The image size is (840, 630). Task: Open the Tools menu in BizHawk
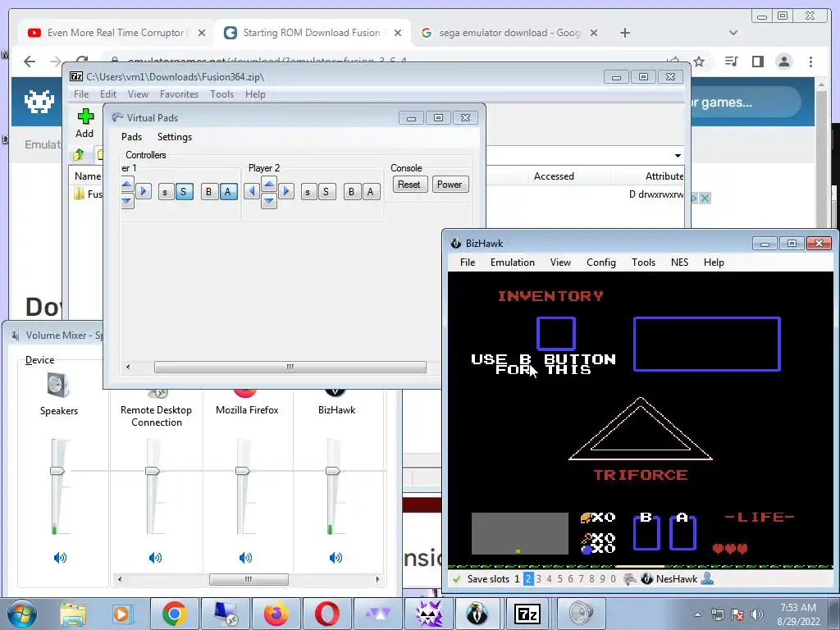click(x=643, y=262)
